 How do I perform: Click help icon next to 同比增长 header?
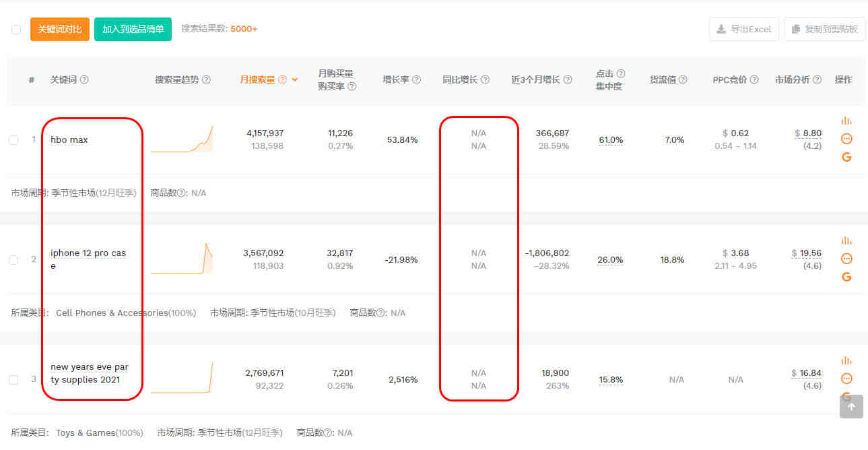[x=485, y=79]
